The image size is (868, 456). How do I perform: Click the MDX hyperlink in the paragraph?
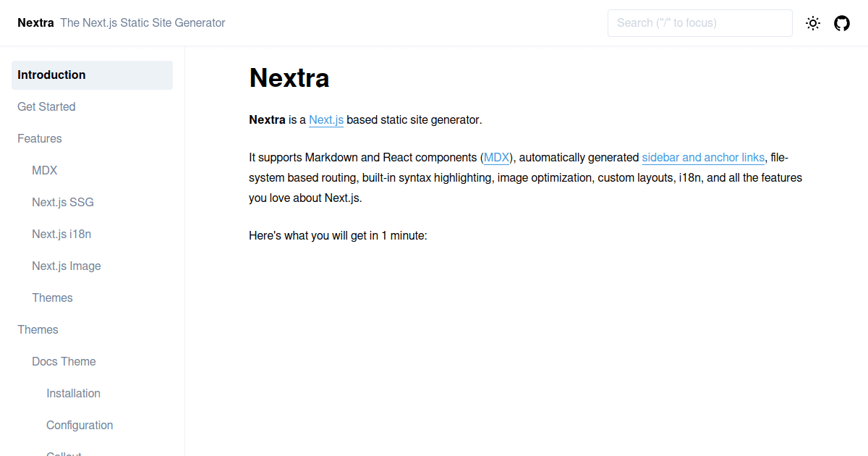click(x=496, y=158)
